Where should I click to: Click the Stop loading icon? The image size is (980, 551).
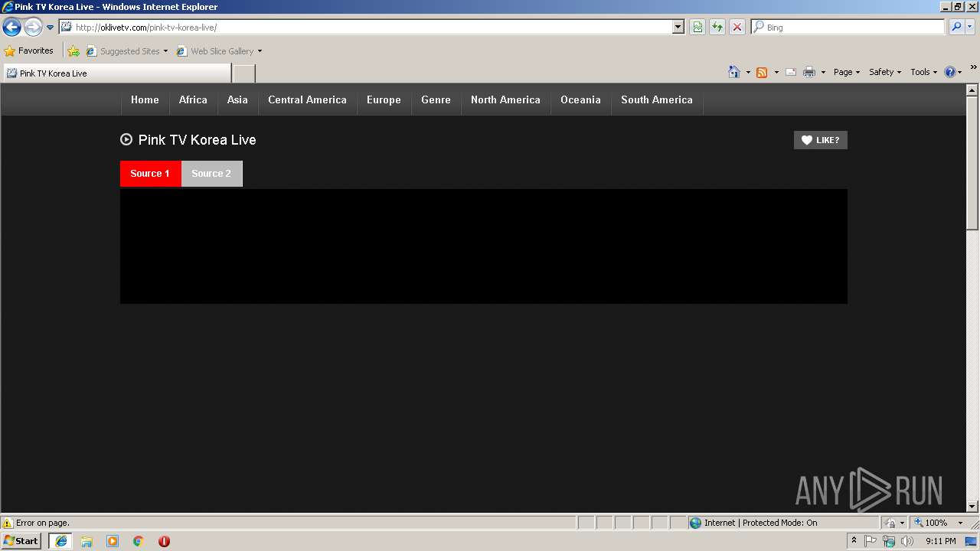pyautogui.click(x=737, y=28)
